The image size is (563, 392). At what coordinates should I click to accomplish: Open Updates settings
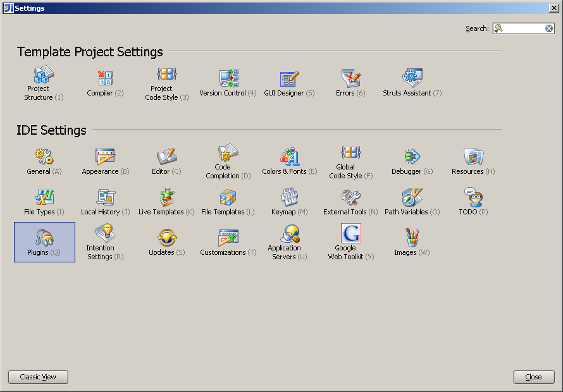[x=166, y=242]
